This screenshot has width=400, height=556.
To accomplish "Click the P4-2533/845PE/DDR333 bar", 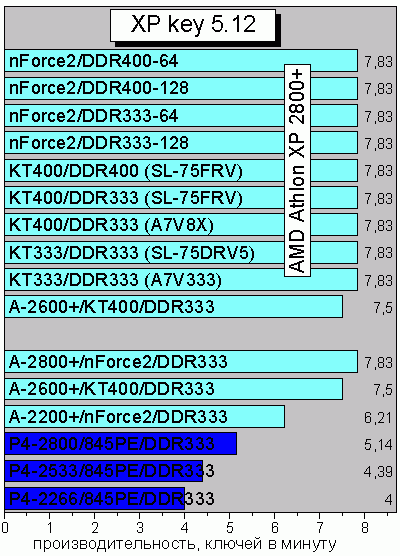I will coord(104,471).
